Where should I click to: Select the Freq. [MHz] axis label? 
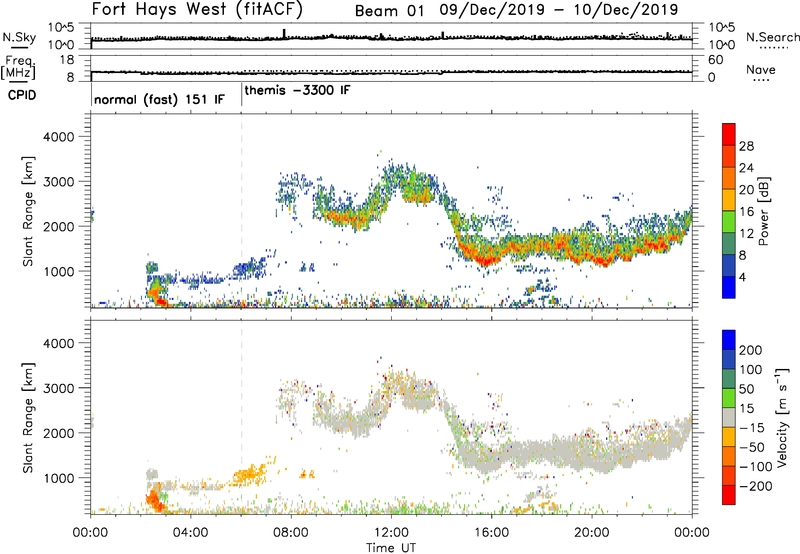click(20, 67)
